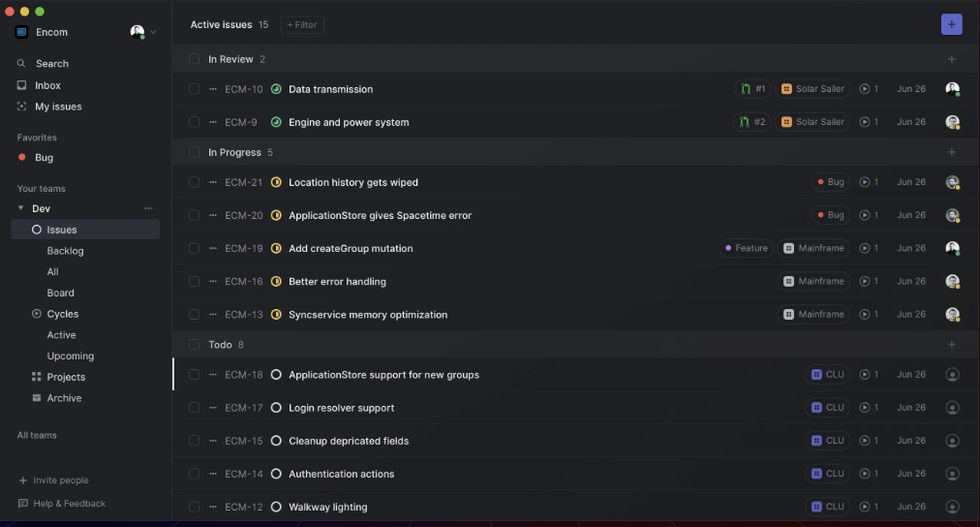This screenshot has width=980, height=527.
Task: Select all issues in Todo group
Action: tap(194, 345)
